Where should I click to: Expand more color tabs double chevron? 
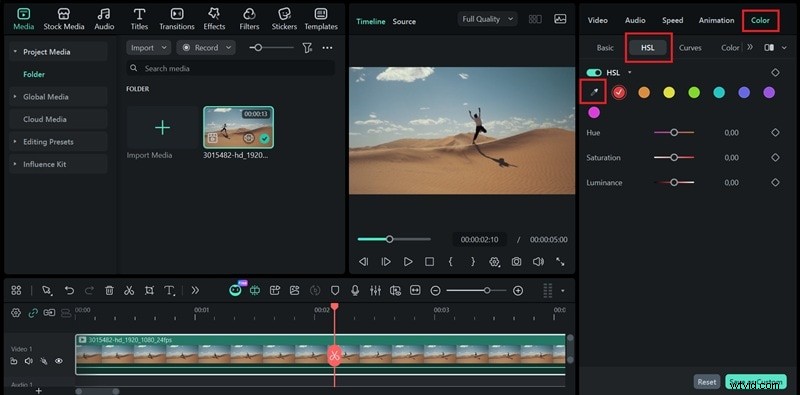click(x=749, y=47)
